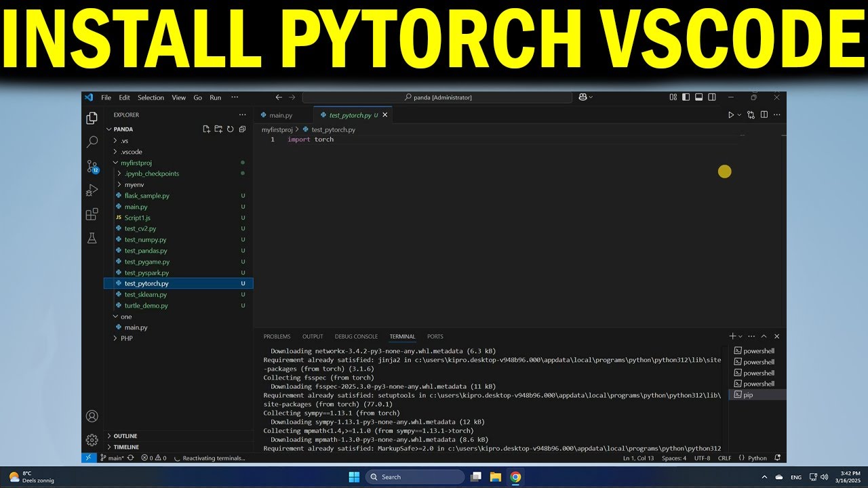Add a new terminal with plus icon
868x488 pixels.
click(732, 336)
